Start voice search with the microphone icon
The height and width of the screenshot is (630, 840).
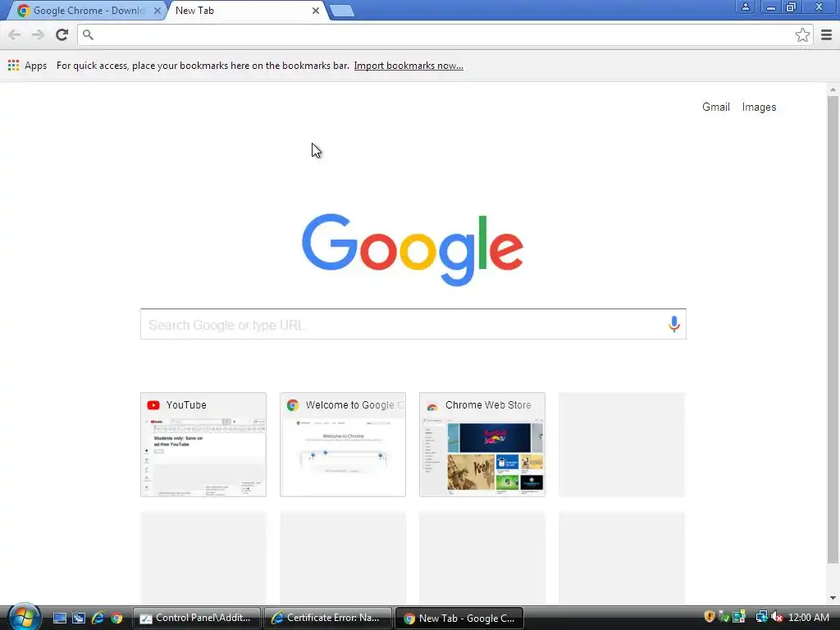[674, 324]
